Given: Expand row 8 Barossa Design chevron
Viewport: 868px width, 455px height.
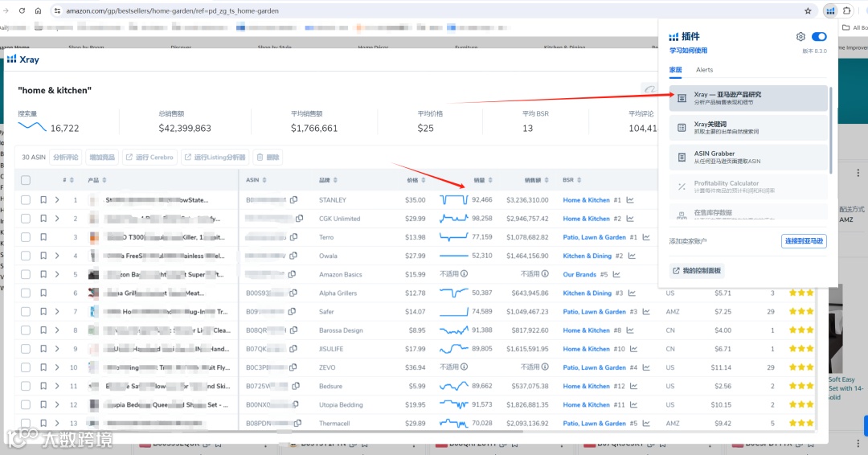Looking at the screenshot, I should [57, 330].
